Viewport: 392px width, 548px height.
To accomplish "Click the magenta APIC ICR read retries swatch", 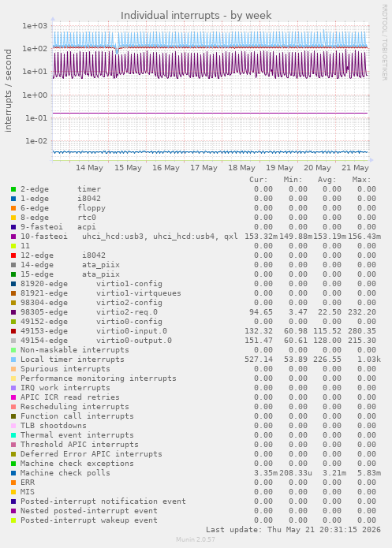I will 13,397.
